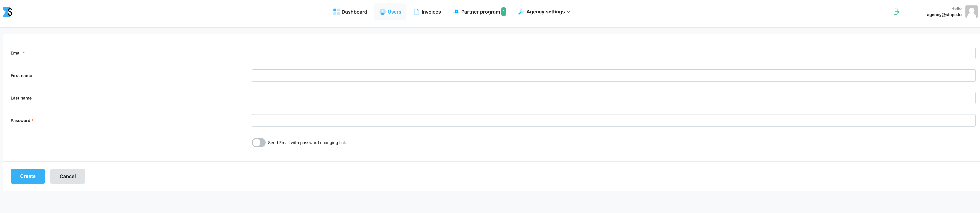This screenshot has width=980, height=213.
Task: Click the Partner program icon
Action: coord(456,12)
